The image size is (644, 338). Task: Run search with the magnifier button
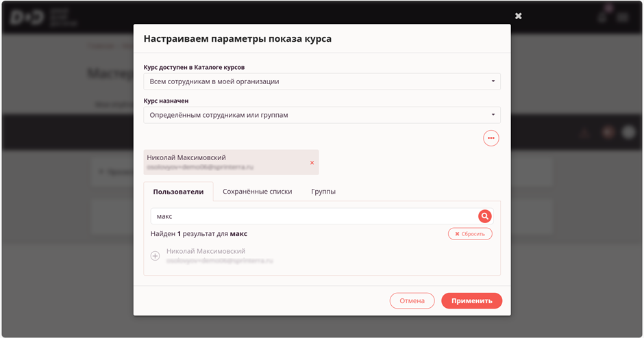(x=484, y=216)
